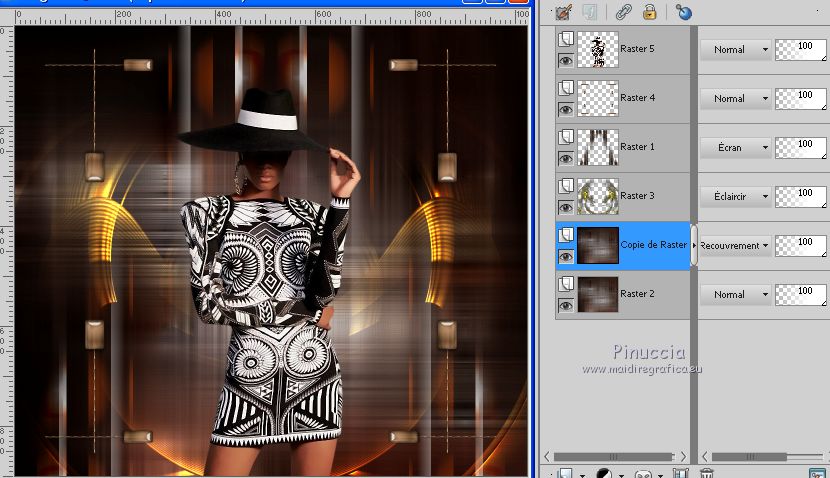Screen dimensions: 830x478
Task: Click the www.maidiregrafica.eu watermark link
Action: click(x=642, y=369)
